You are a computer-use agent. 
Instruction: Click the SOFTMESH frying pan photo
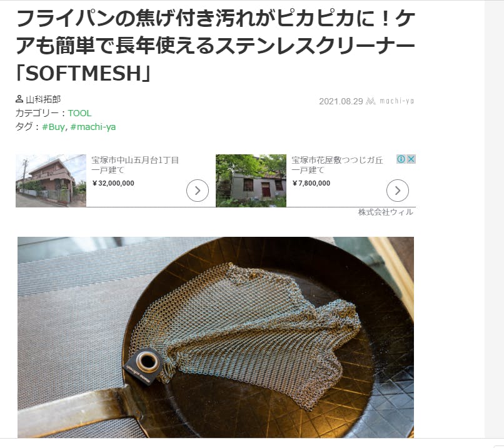[216, 337]
